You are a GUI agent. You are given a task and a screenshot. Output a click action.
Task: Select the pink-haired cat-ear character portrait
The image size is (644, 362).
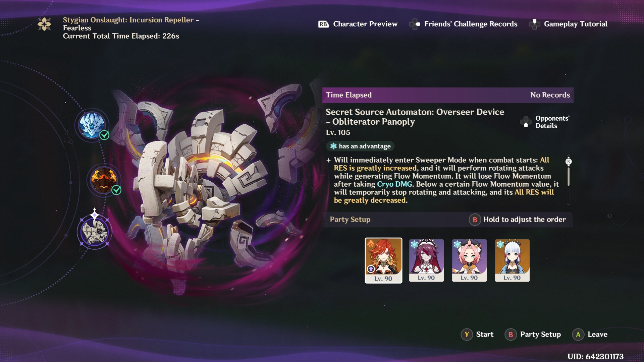(469, 260)
